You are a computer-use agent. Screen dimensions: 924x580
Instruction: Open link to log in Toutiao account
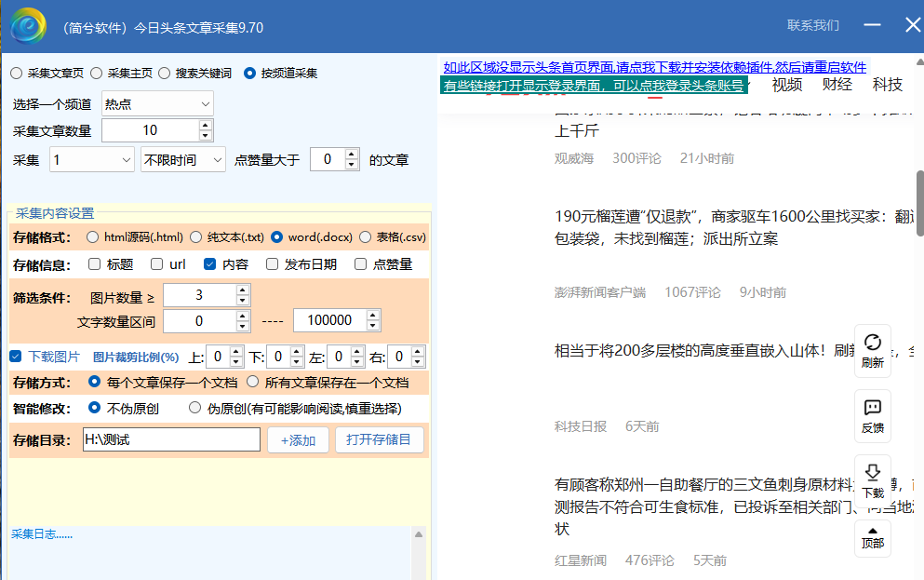pyautogui.click(x=594, y=86)
